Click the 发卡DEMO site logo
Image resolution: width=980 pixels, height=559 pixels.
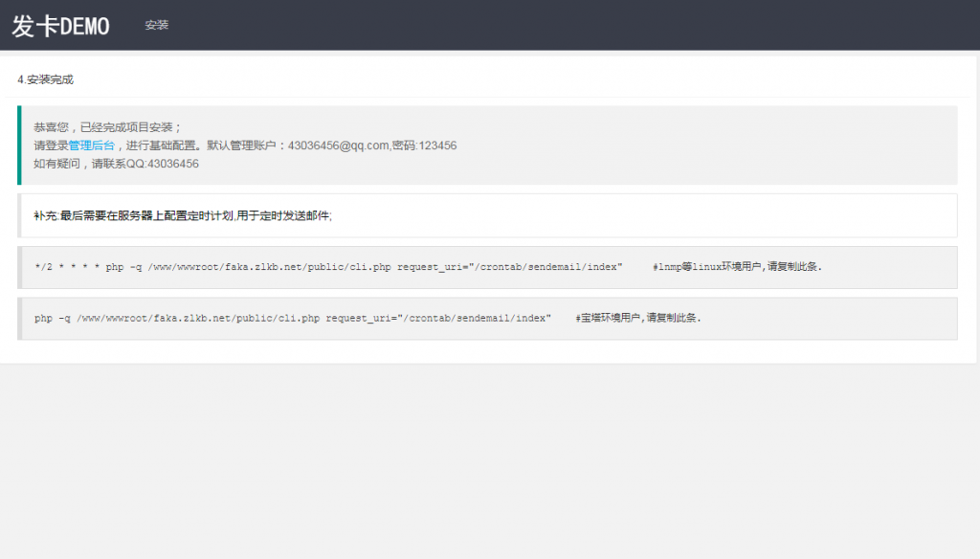(x=60, y=26)
